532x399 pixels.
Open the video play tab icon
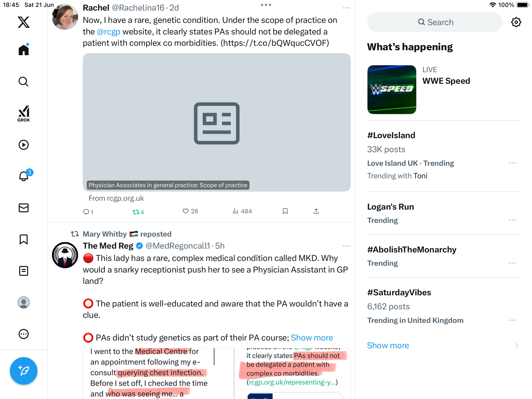click(x=24, y=145)
